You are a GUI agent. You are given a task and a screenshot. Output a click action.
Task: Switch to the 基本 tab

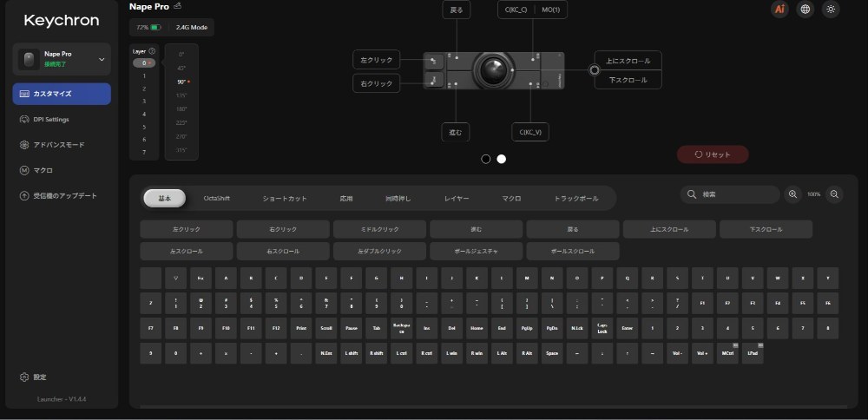point(164,198)
